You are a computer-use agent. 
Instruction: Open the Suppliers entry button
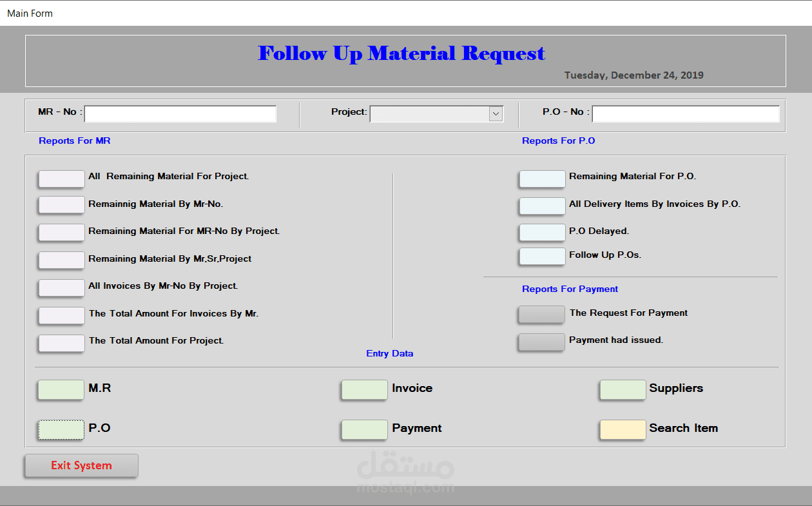coord(623,390)
